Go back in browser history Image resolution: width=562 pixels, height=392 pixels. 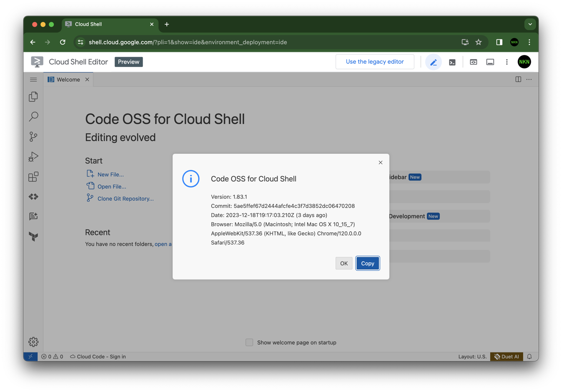(x=33, y=42)
